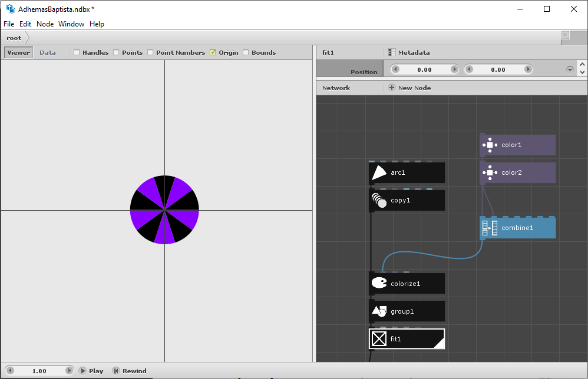Click the root breadcrumb
This screenshot has height=379, width=588.
tap(14, 38)
